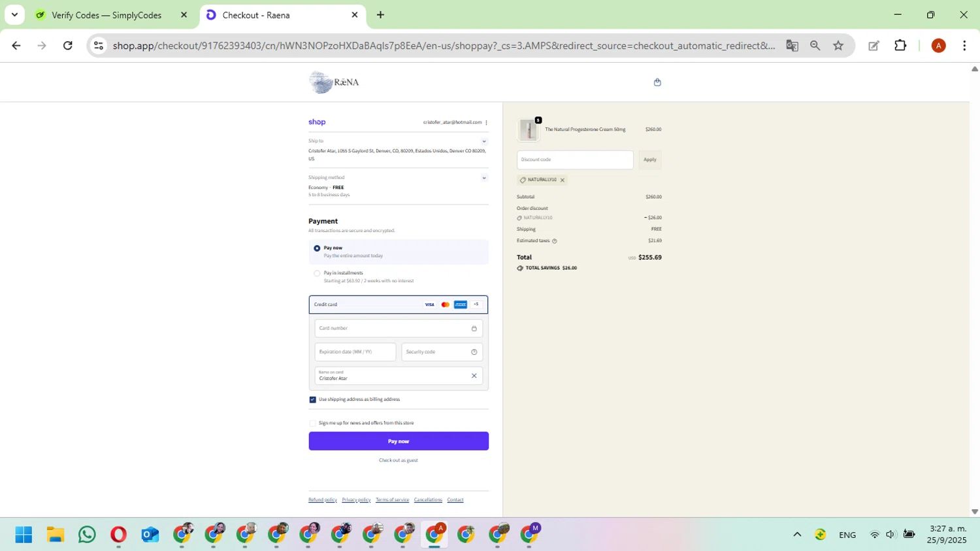Click the progesterone cream product thumbnail

click(x=528, y=130)
